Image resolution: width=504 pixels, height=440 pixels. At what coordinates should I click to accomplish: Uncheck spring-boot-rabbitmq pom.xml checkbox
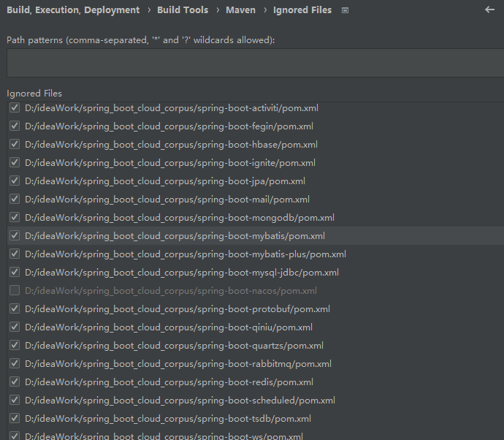click(15, 364)
